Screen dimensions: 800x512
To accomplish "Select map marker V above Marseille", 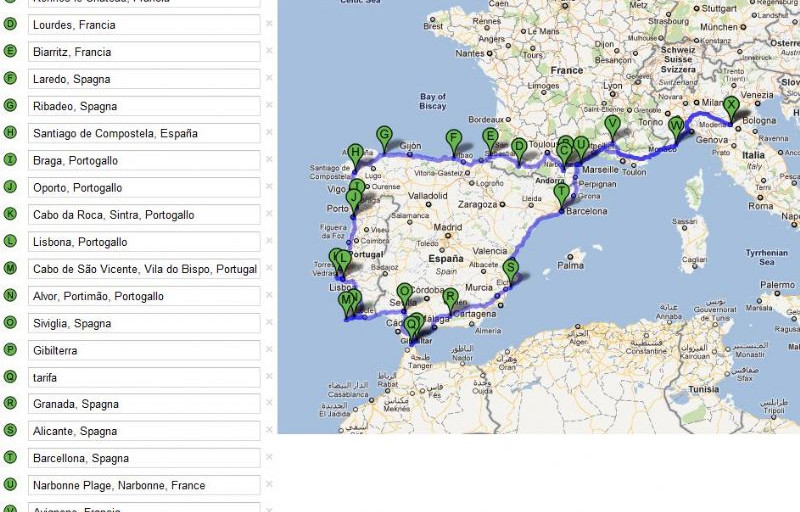I will [612, 126].
